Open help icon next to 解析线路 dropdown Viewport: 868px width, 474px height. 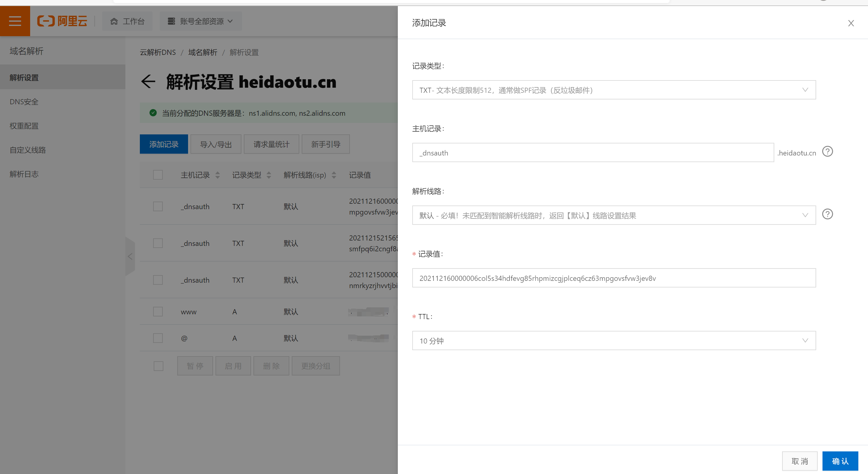coord(827,214)
